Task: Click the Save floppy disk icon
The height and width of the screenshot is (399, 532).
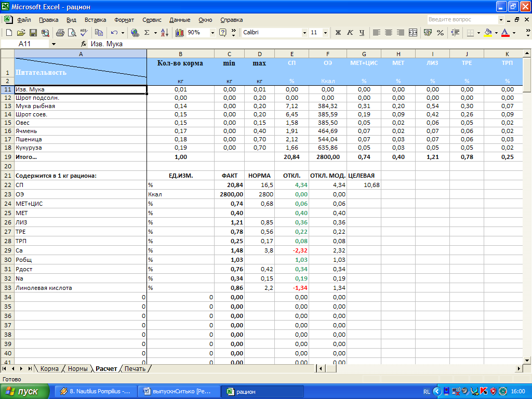Action: pos(33,33)
